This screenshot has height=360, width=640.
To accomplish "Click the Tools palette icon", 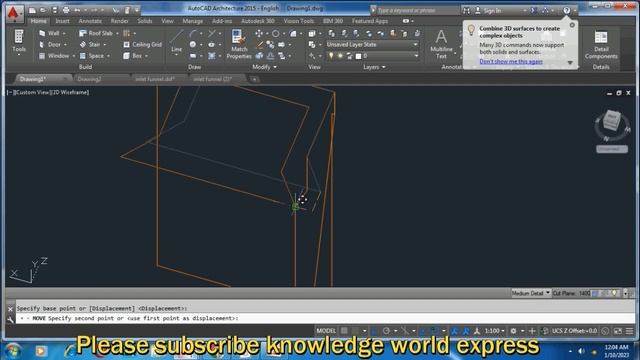I will (x=19, y=37).
